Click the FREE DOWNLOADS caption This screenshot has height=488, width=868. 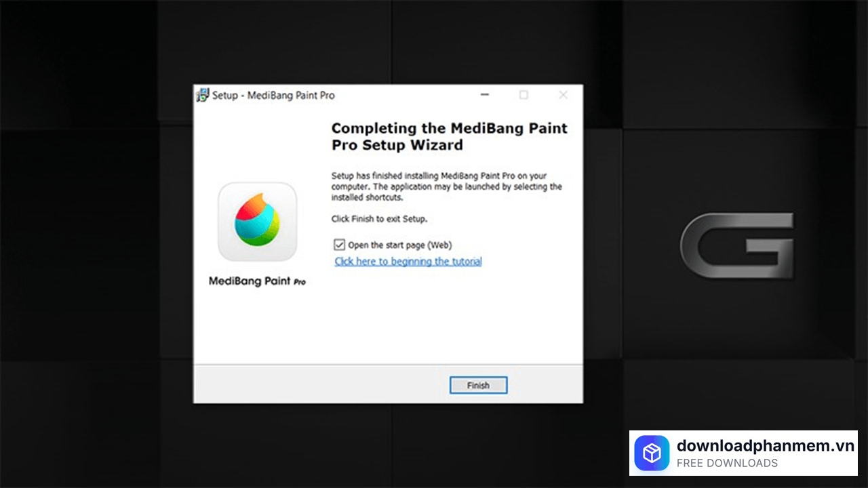(727, 464)
